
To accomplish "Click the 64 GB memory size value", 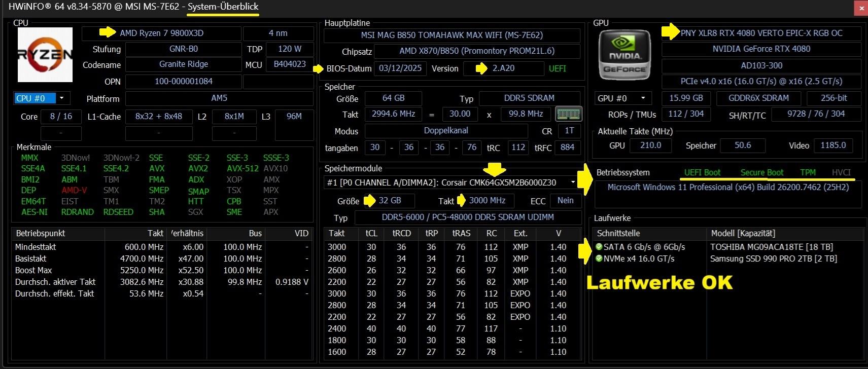I will point(394,98).
